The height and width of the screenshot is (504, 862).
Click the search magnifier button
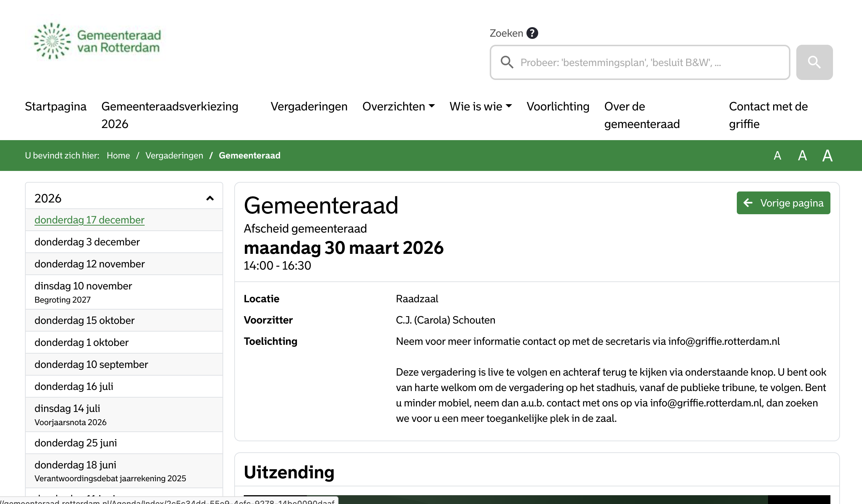pyautogui.click(x=814, y=62)
